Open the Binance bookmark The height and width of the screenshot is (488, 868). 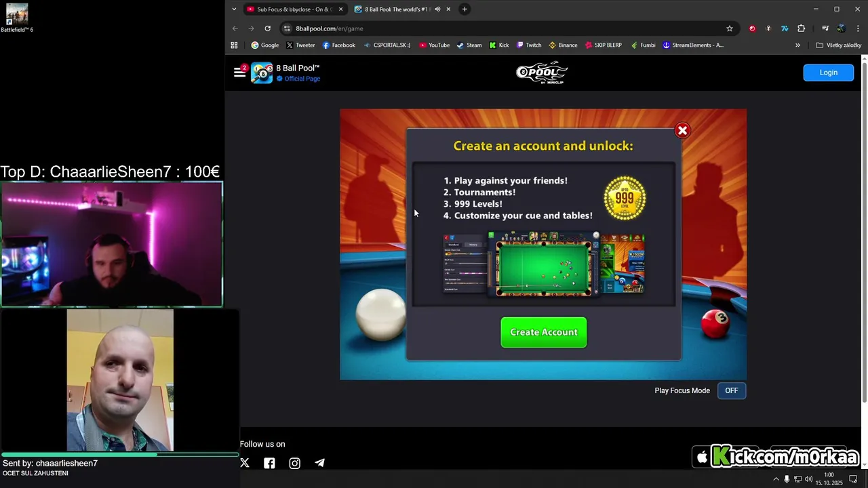[563, 45]
